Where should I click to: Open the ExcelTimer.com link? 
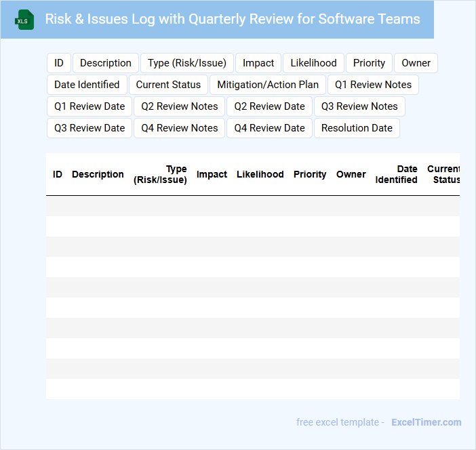[426, 422]
